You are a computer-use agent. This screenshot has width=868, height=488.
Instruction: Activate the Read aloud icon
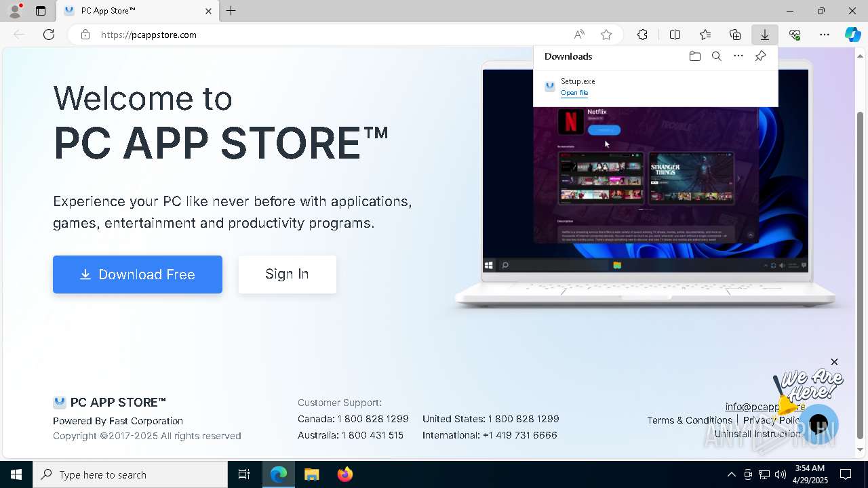pos(579,35)
